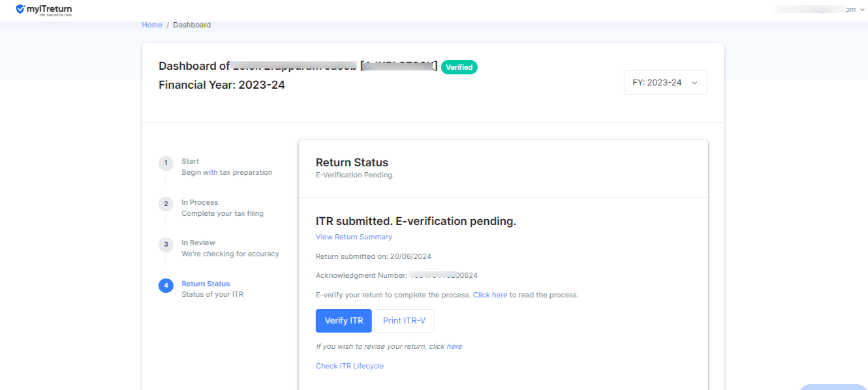This screenshot has width=868, height=390.
Task: Click the Print ITR-V button
Action: (x=403, y=320)
